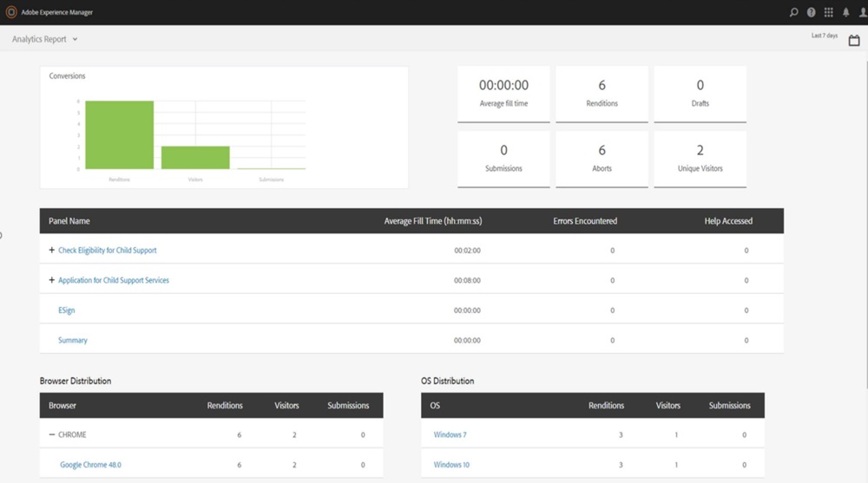
Task: Click the green Visitors bar in chart
Action: (195, 158)
